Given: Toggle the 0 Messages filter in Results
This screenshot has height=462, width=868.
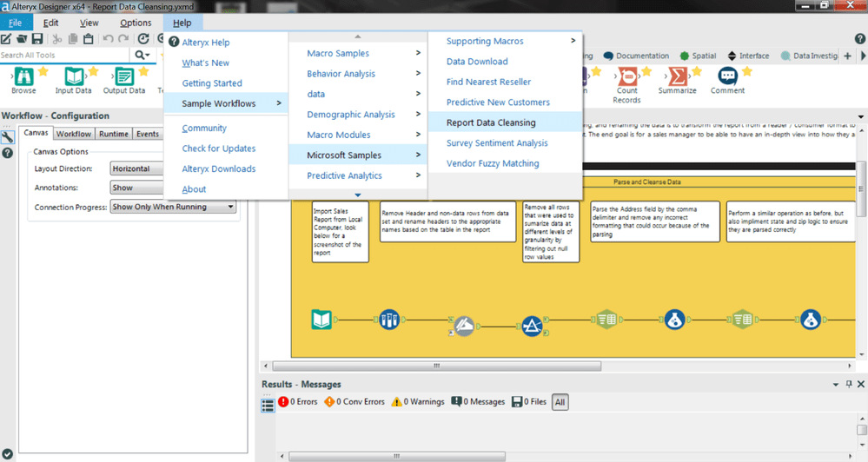Looking at the screenshot, I should pyautogui.click(x=478, y=402).
